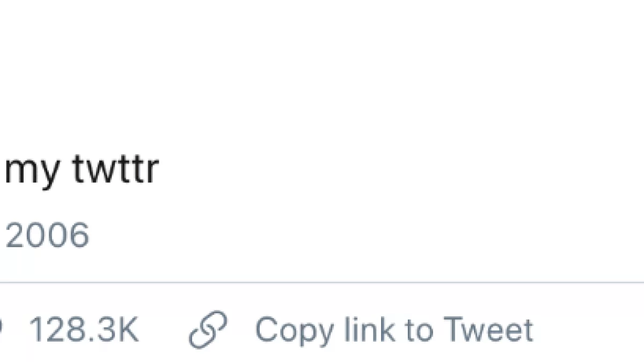Click the gap between 128.3K and chain icon

click(x=164, y=330)
